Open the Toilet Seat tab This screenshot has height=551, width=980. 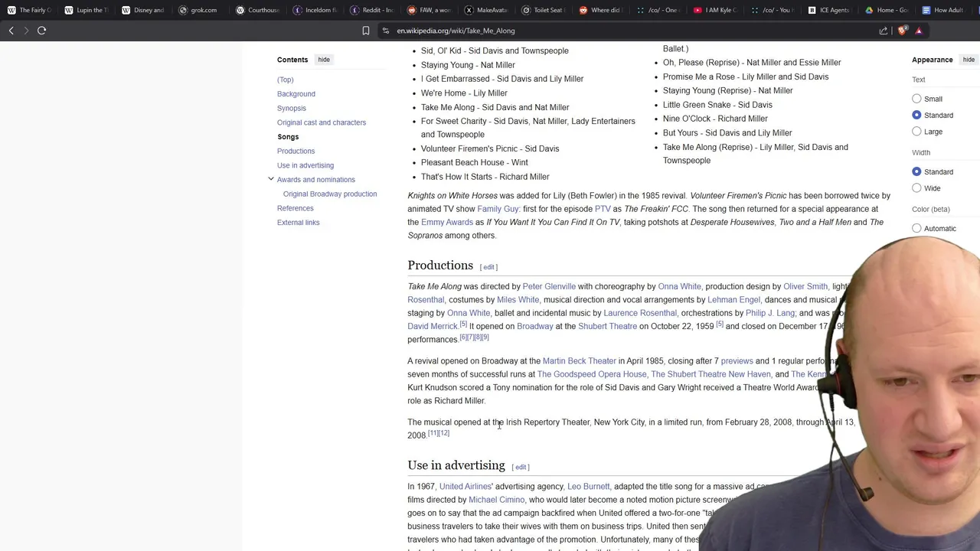coord(544,10)
